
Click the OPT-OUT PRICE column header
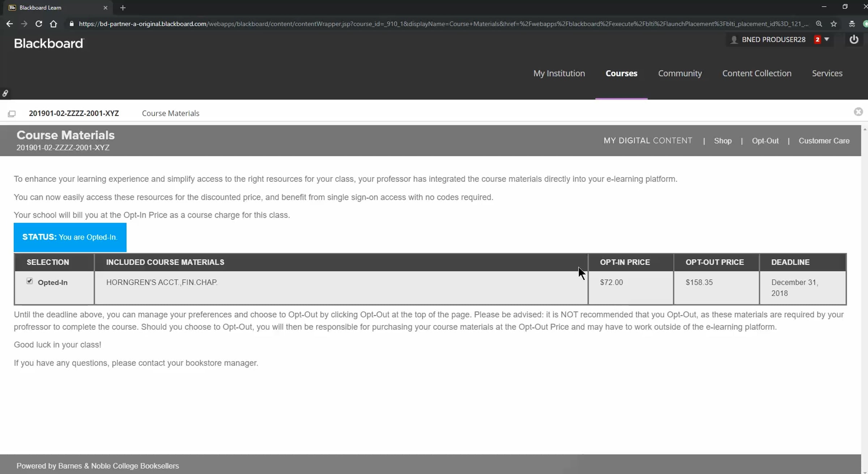pyautogui.click(x=715, y=262)
